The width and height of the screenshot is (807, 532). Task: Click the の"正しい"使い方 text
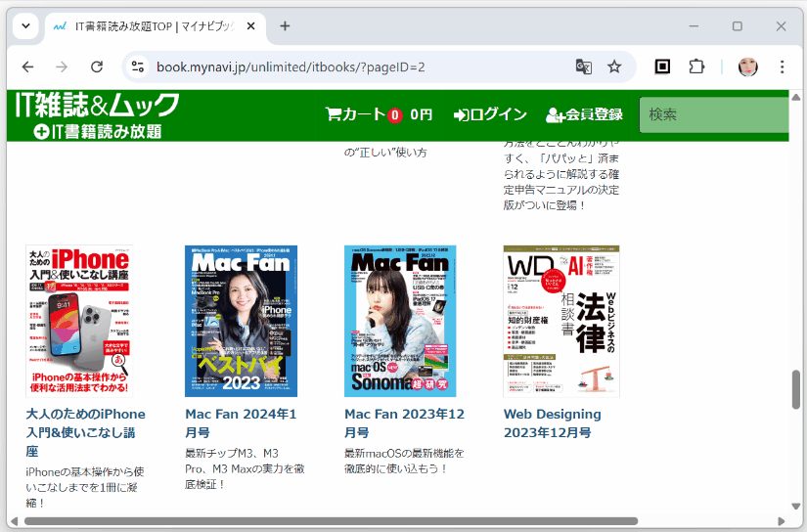[385, 153]
